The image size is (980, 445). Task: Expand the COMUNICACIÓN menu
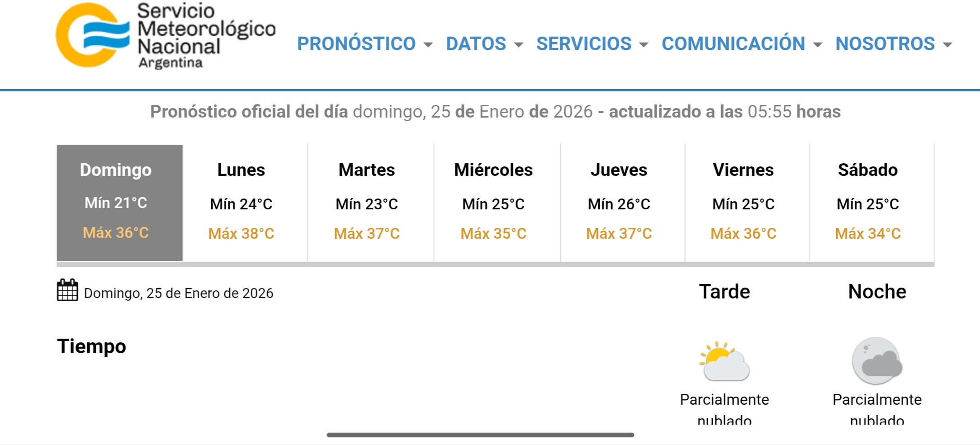point(741,44)
